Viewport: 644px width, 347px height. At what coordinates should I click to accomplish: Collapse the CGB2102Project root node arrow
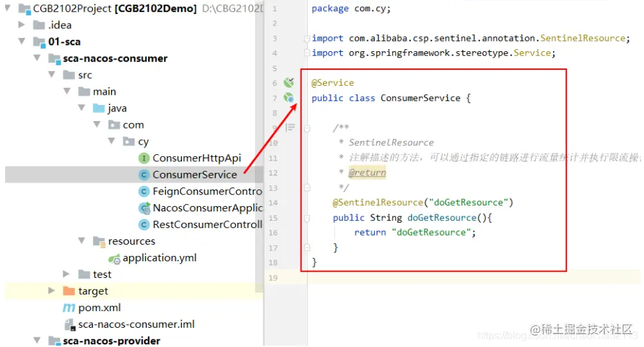(8, 8)
